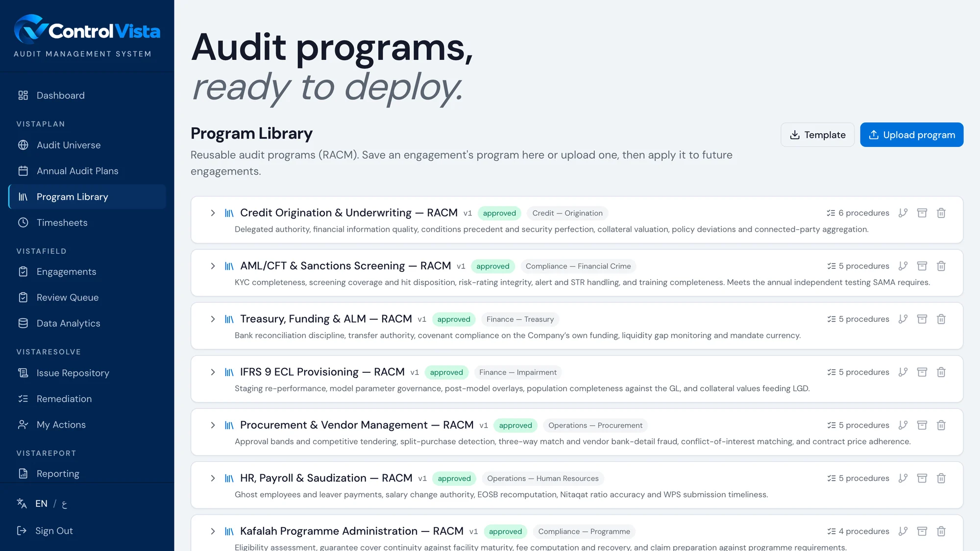
Task: Go to Data Analytics
Action: pos(87,323)
